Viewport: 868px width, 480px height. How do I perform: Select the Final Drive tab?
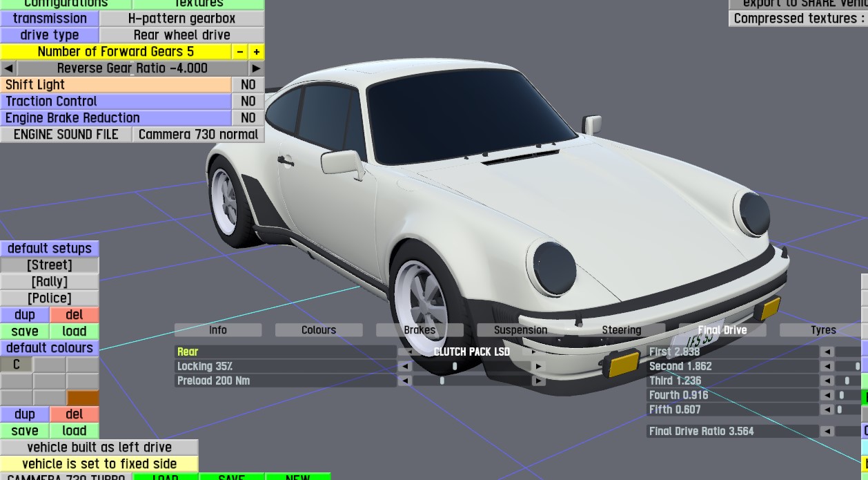click(722, 330)
